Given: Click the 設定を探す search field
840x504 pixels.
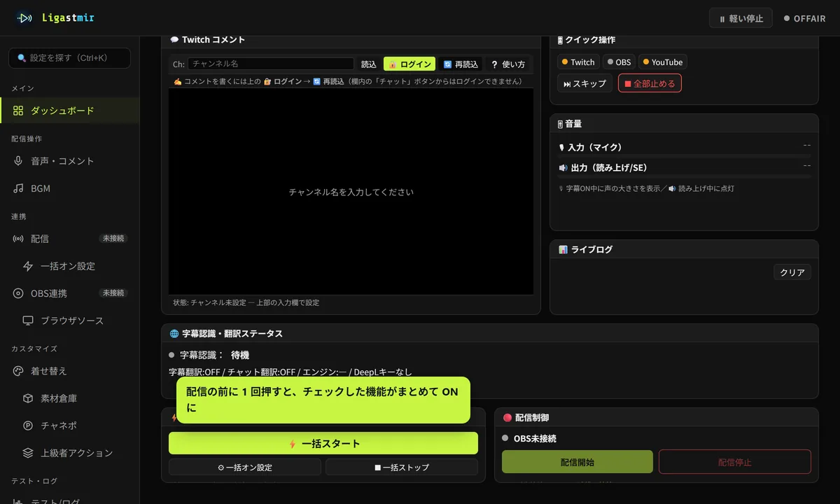Looking at the screenshot, I should (x=69, y=58).
